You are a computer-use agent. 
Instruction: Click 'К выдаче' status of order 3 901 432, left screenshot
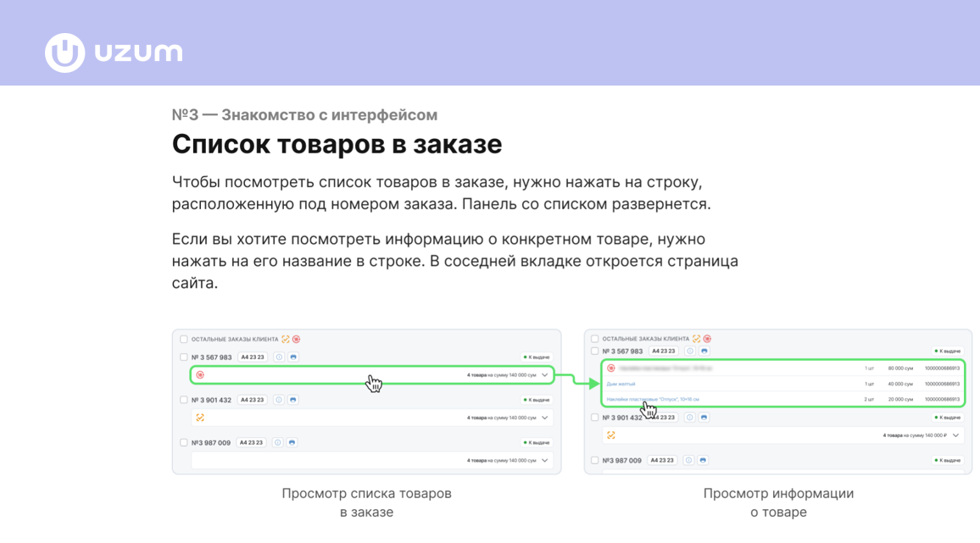coord(537,400)
